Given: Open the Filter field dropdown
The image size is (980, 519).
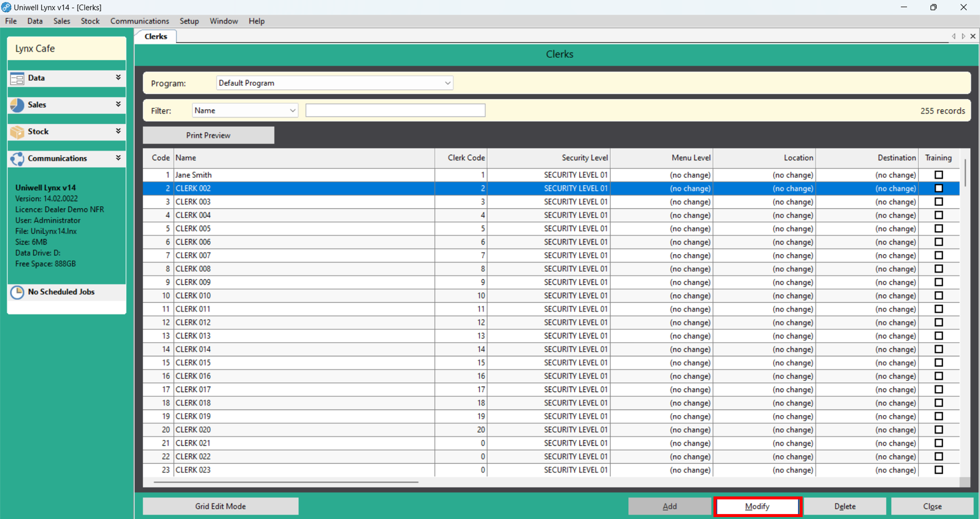Looking at the screenshot, I should tap(292, 111).
